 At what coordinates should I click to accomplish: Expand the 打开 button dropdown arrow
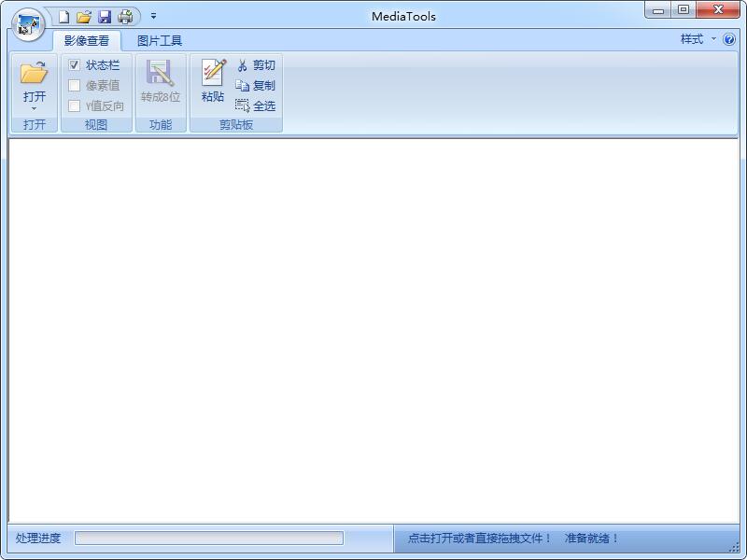34,107
